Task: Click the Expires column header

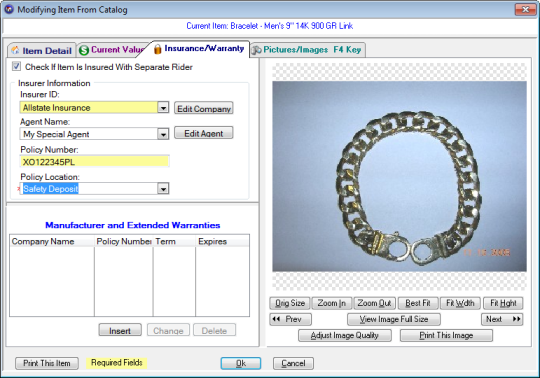Action: click(x=222, y=241)
